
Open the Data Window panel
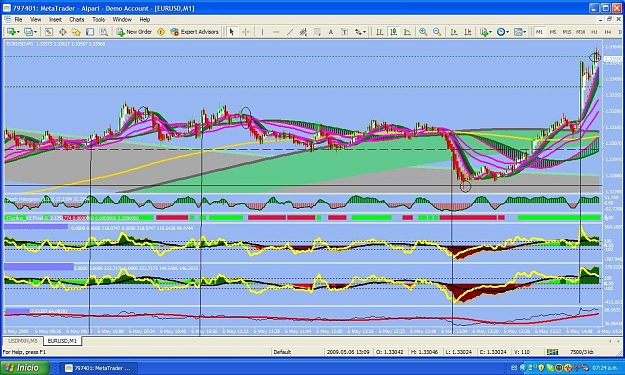63,32
